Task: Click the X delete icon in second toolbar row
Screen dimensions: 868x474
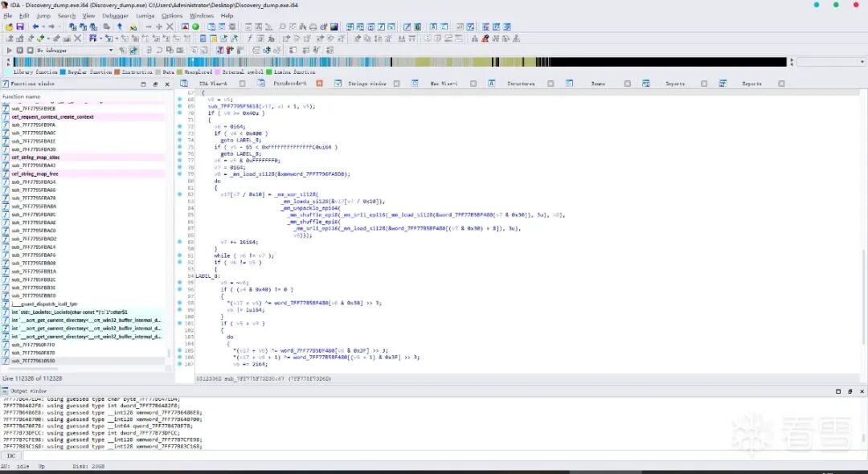Action: click(77, 39)
